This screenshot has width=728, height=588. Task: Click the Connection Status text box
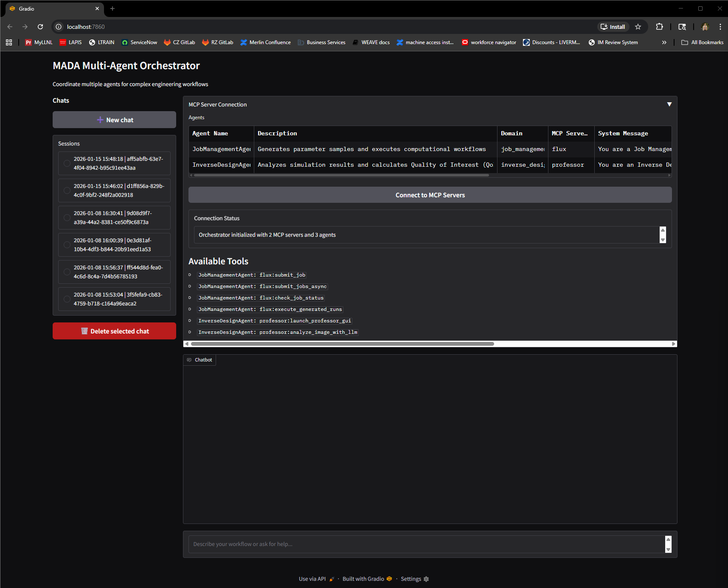click(427, 235)
